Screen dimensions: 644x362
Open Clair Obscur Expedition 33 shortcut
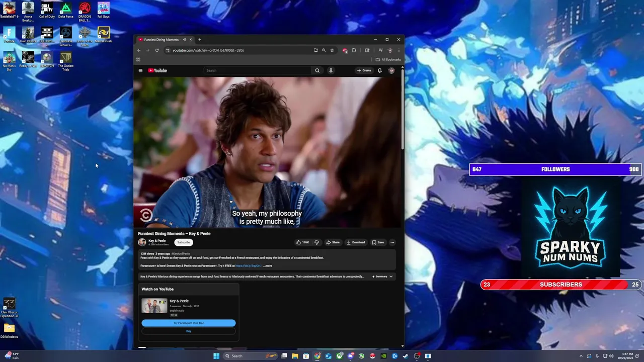point(9,307)
